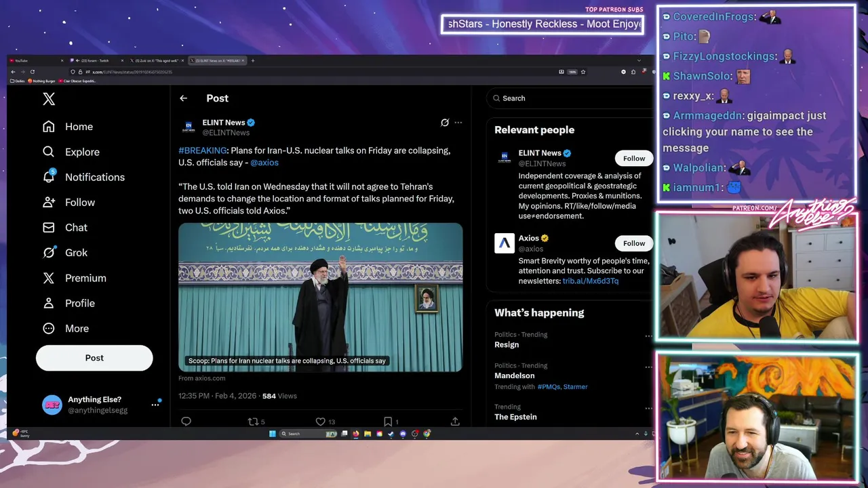Bookmark the post

coord(388,421)
